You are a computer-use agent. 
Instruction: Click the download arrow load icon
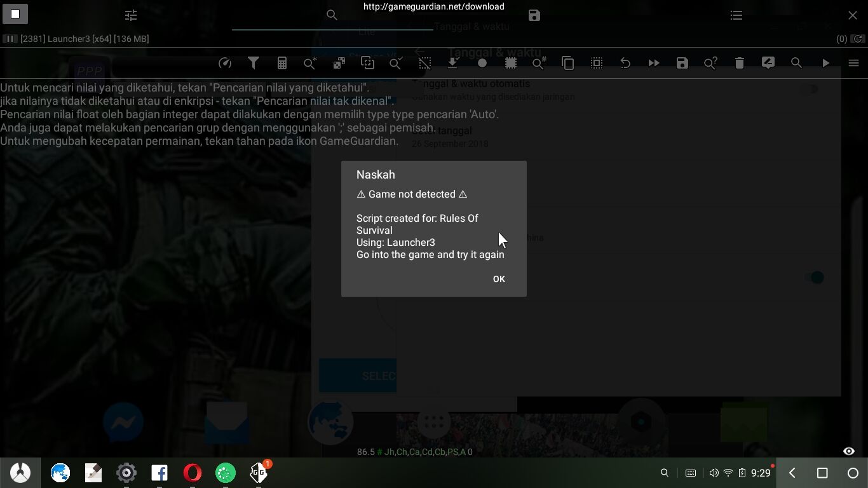[453, 63]
